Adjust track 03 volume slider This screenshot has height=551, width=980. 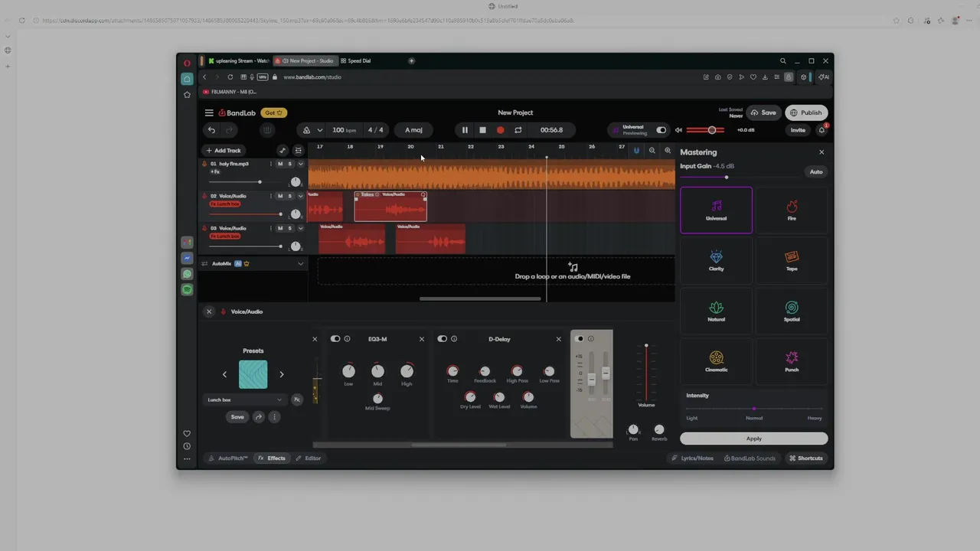[246, 246]
